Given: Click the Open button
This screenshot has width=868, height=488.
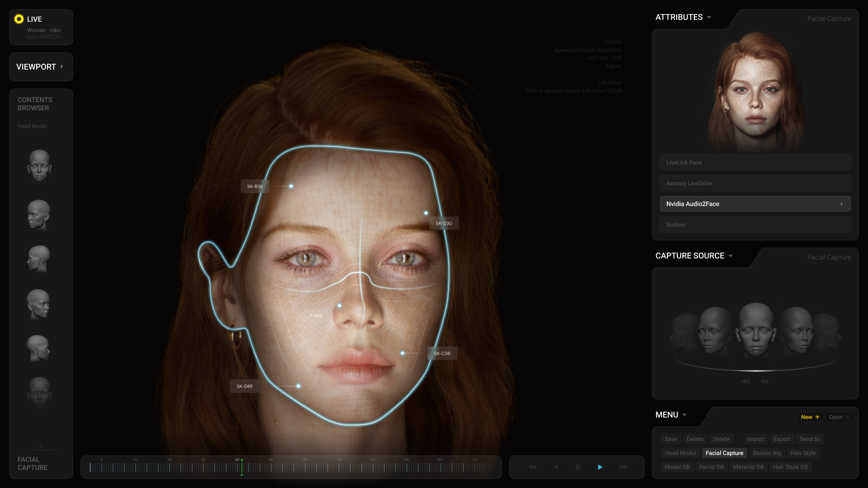Looking at the screenshot, I should tap(839, 417).
